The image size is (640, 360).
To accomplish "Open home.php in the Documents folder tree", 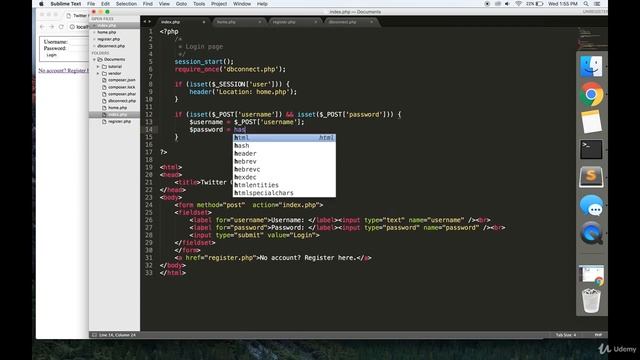I will (x=118, y=108).
